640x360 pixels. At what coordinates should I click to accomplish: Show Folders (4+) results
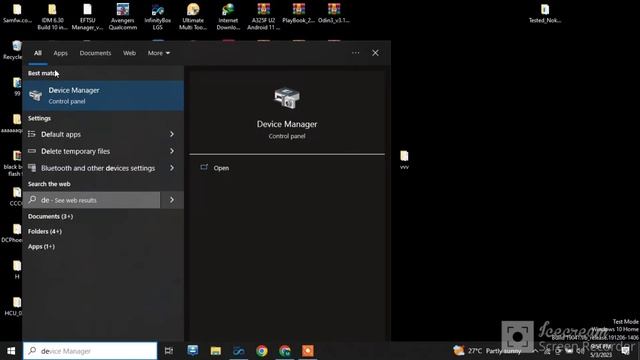(x=44, y=231)
